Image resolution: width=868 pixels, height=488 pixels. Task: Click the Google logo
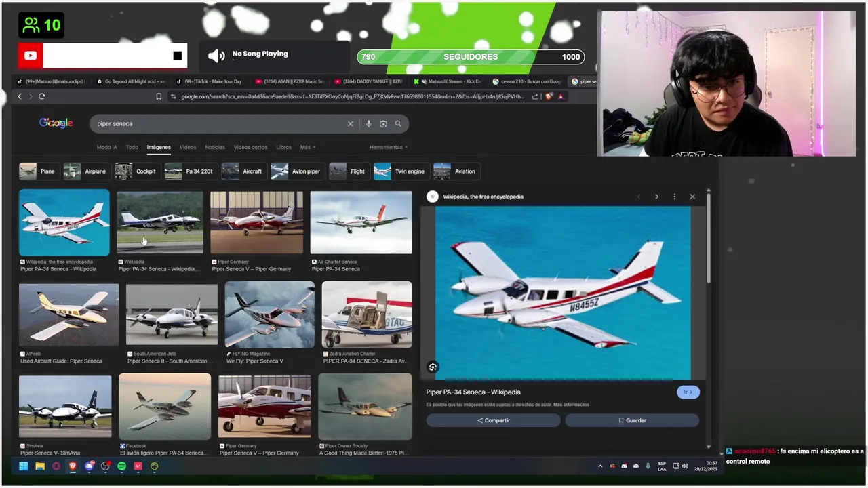pyautogui.click(x=56, y=123)
